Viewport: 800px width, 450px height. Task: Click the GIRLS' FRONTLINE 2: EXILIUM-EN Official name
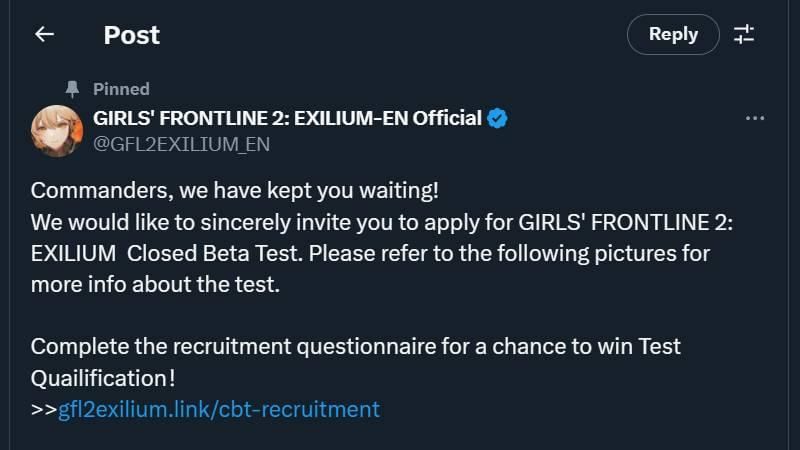[x=287, y=118]
